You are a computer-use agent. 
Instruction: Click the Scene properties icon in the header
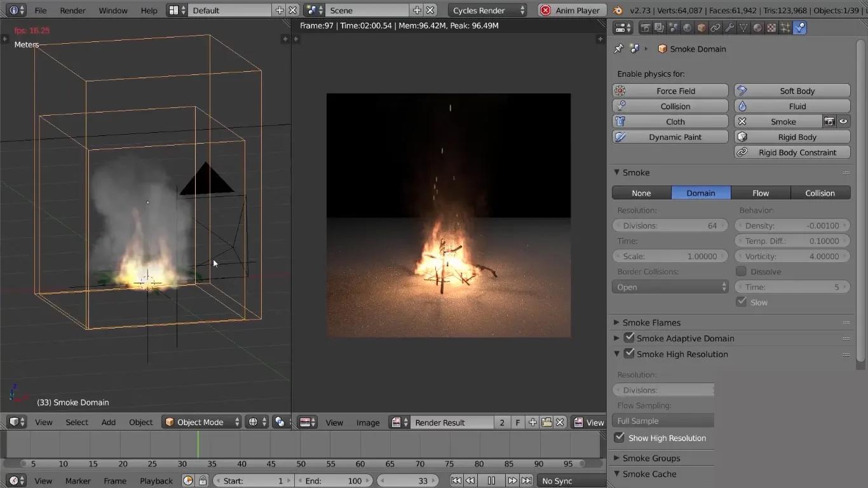672,27
